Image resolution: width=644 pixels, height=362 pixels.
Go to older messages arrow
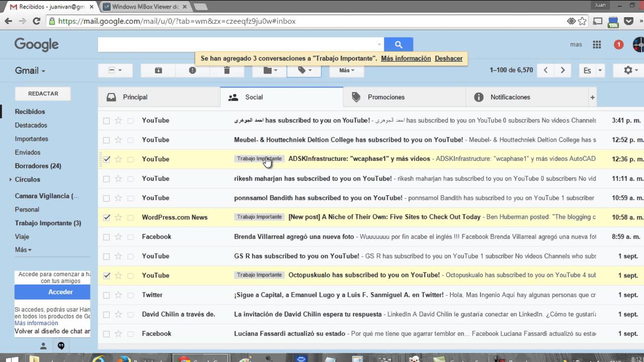coord(563,70)
